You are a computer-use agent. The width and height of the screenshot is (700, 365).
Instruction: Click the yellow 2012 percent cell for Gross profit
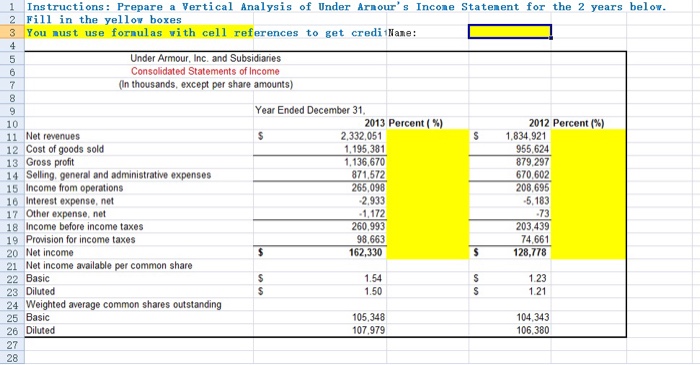(588, 162)
